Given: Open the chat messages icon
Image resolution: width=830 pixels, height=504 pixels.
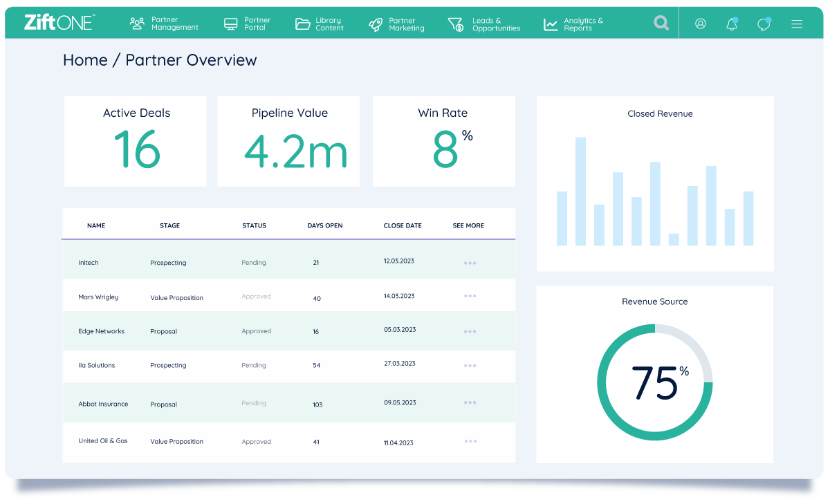Looking at the screenshot, I should [x=764, y=24].
